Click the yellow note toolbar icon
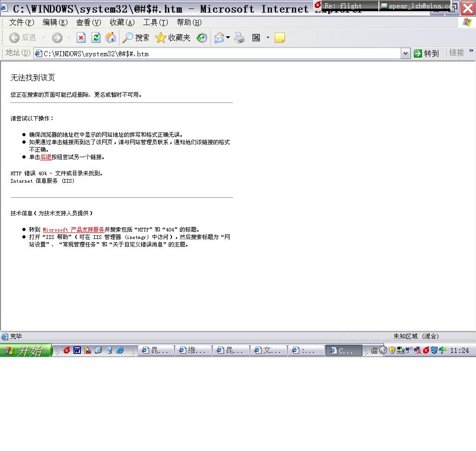Screen dimensions: 476x451 (x=279, y=38)
